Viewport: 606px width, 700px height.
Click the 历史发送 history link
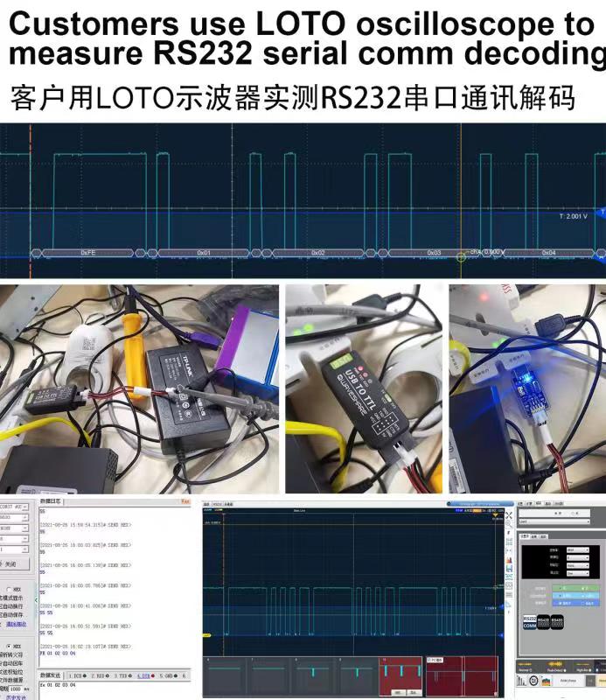click(x=16, y=697)
